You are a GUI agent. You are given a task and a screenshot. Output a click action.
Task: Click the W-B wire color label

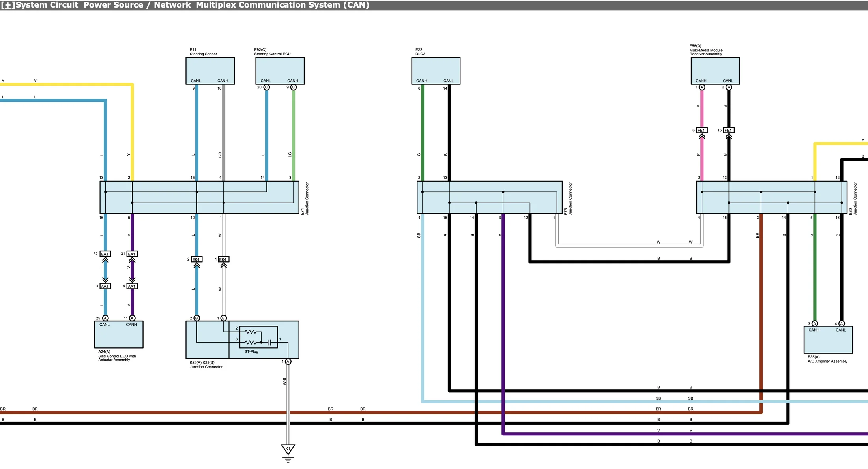(284, 381)
